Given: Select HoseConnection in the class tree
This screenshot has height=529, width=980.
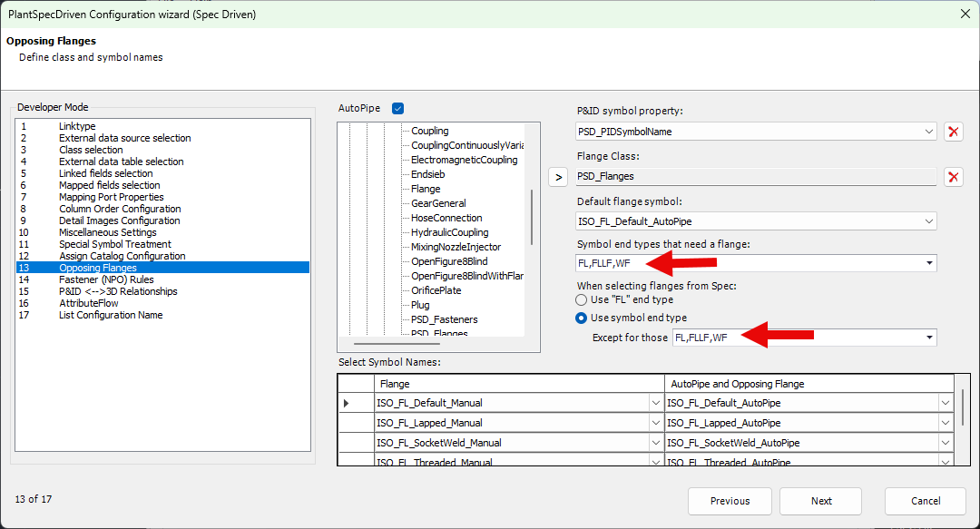Looking at the screenshot, I should [x=446, y=218].
